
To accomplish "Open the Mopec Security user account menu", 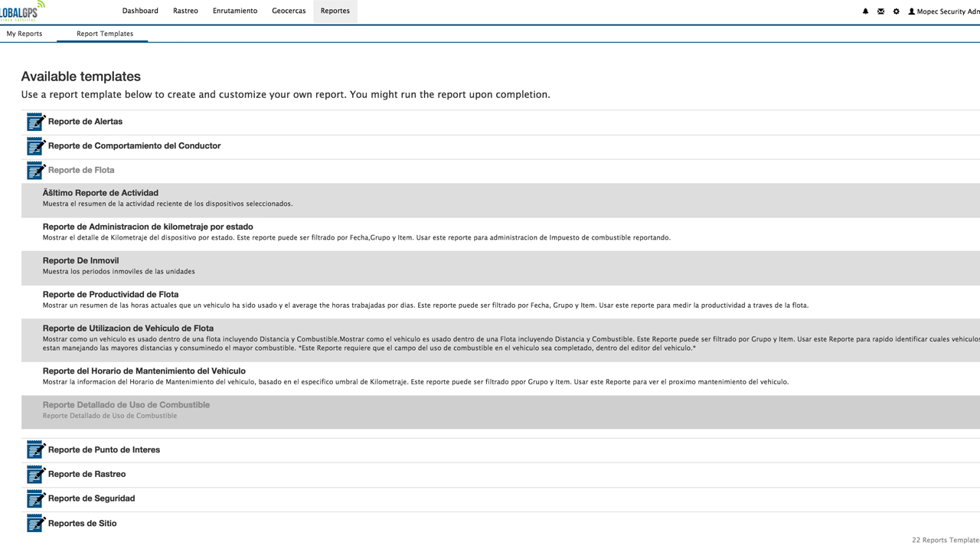I will 943,11.
